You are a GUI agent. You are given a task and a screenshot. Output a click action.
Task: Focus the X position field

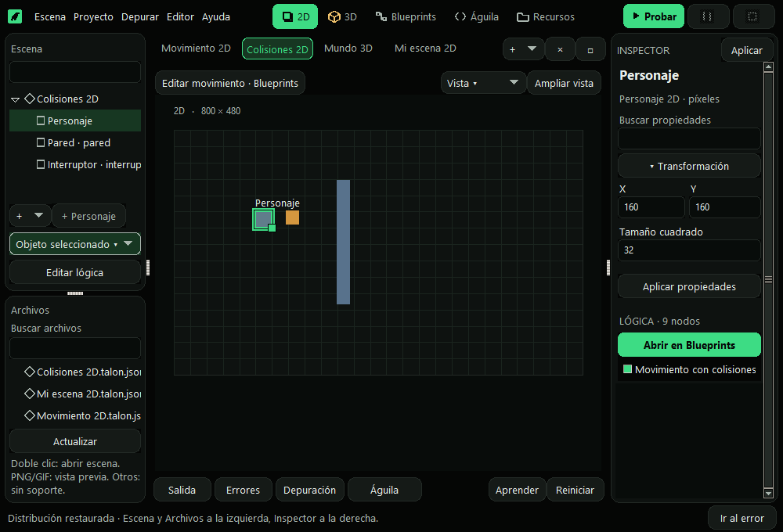coord(651,207)
